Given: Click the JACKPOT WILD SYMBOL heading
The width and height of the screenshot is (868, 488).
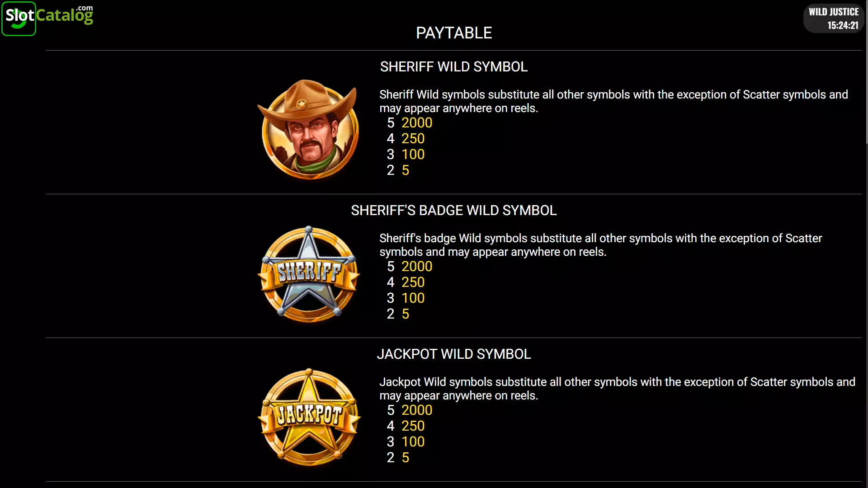Looking at the screenshot, I should (454, 354).
